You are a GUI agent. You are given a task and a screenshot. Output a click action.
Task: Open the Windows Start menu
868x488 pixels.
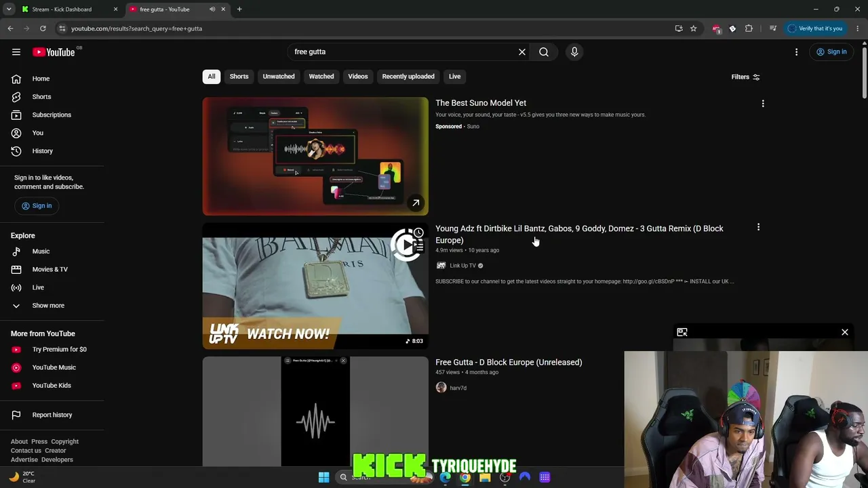click(323, 477)
